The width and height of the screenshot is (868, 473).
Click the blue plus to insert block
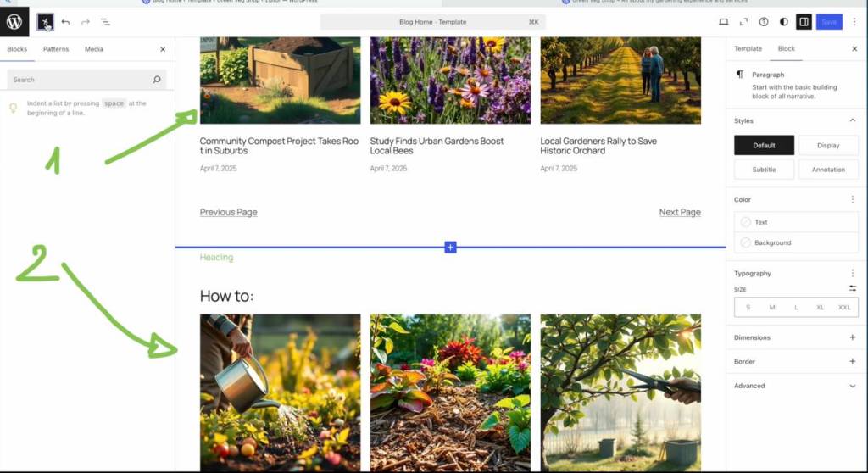tap(450, 247)
